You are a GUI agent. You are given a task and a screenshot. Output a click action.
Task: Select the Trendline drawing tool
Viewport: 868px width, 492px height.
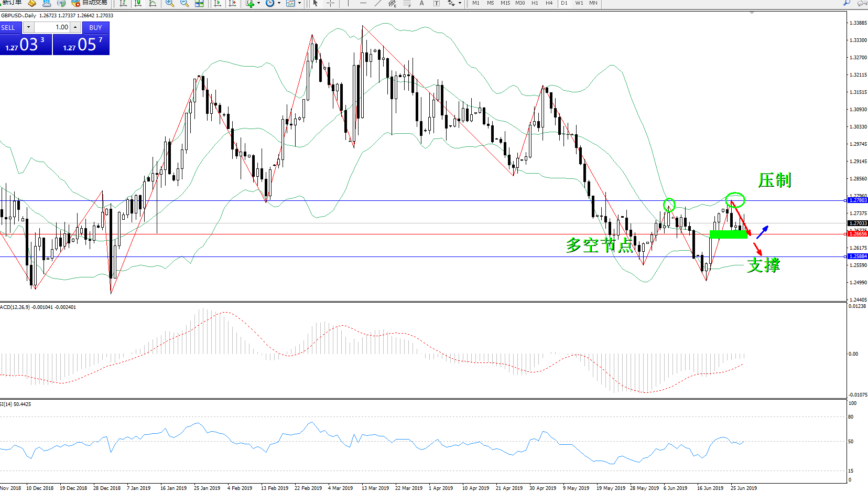(378, 3)
